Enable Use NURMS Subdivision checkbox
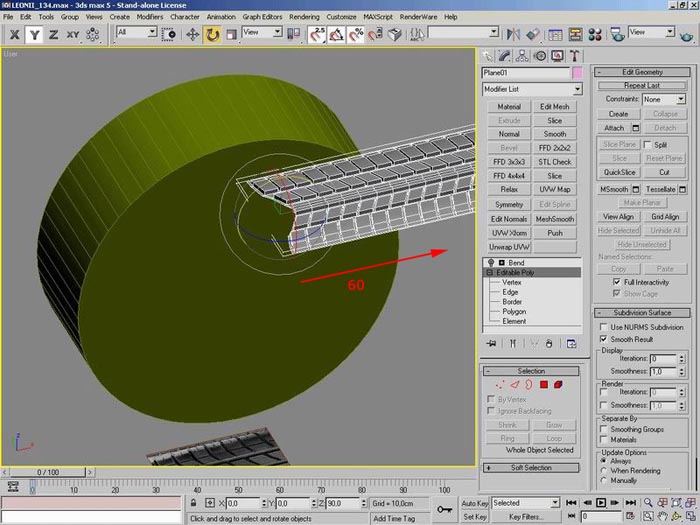The width and height of the screenshot is (700, 525). tap(602, 327)
